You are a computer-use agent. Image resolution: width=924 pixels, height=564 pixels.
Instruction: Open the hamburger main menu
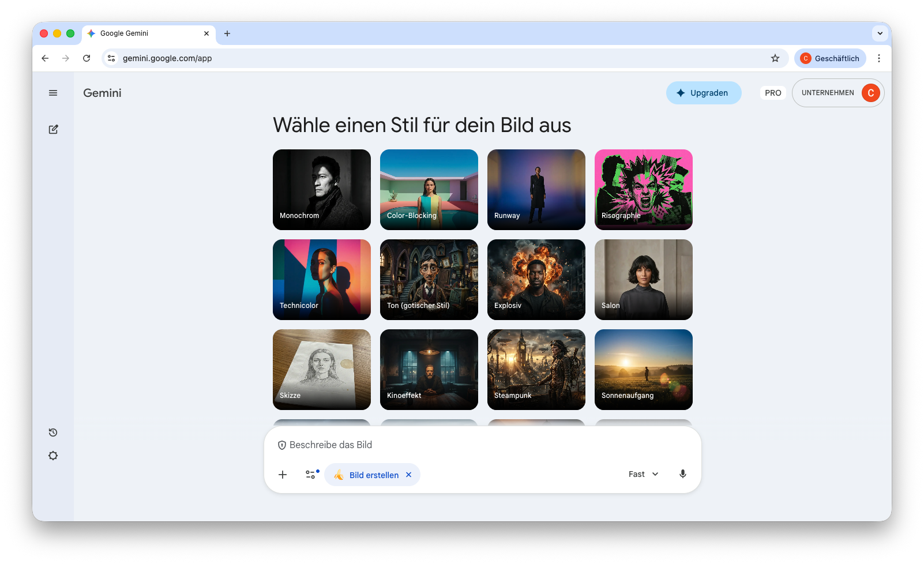[x=53, y=93]
